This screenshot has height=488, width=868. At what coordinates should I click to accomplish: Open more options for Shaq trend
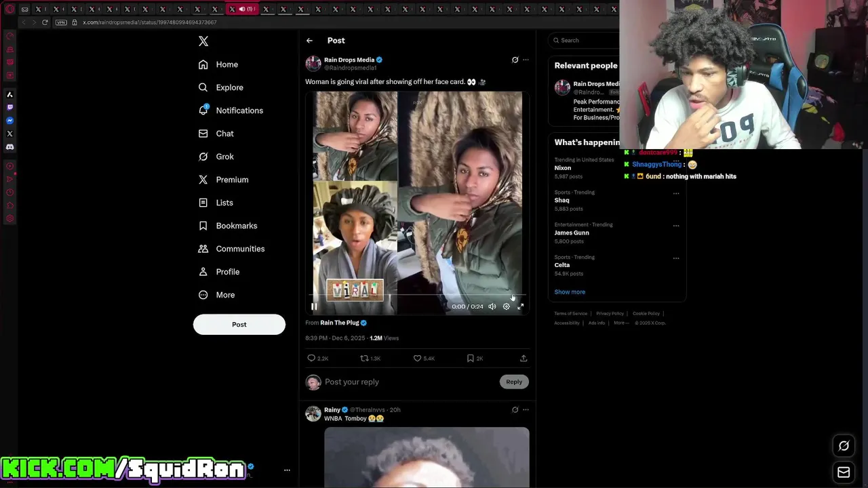point(676,193)
